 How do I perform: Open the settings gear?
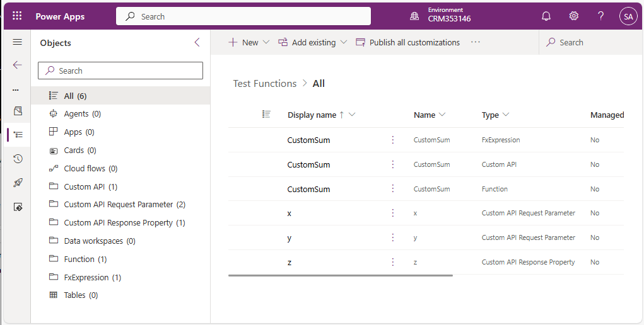[x=573, y=16]
